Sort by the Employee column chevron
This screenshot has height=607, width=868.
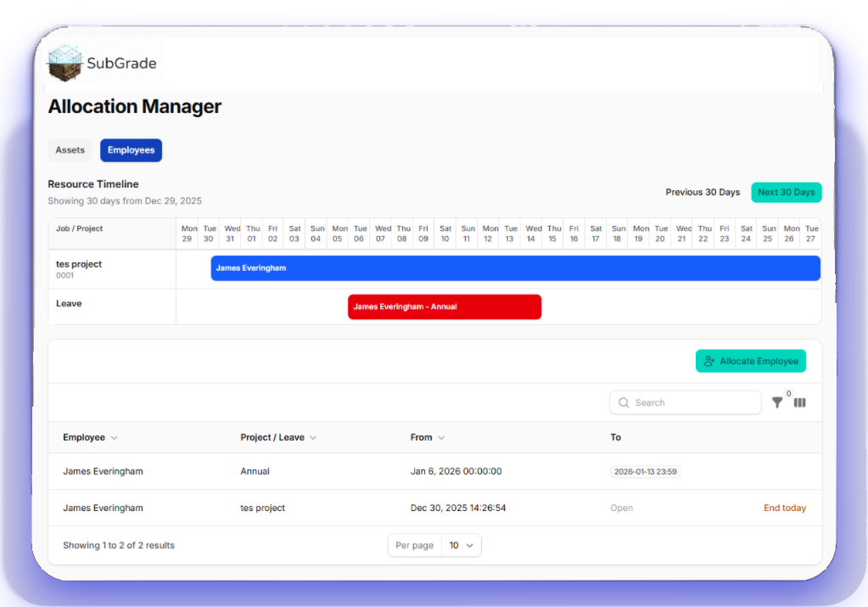coord(115,438)
